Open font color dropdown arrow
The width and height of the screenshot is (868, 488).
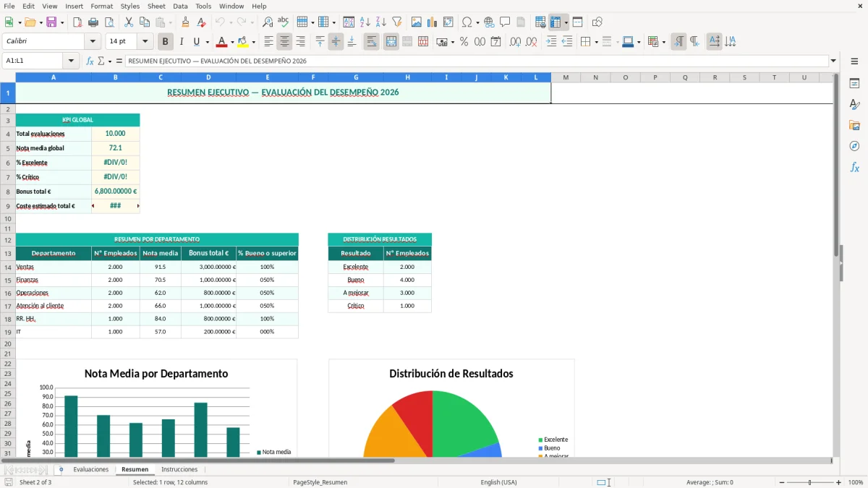pyautogui.click(x=233, y=42)
